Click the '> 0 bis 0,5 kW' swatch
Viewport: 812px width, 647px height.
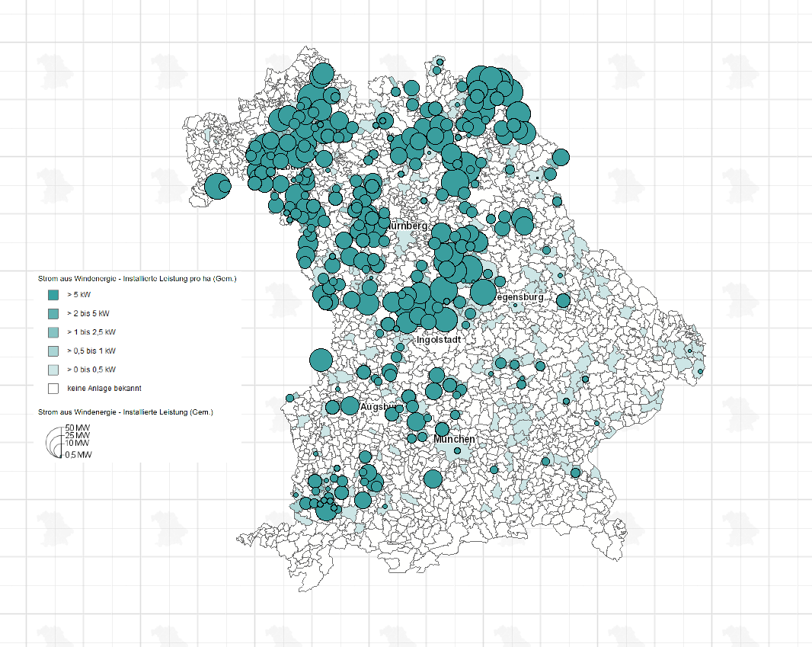click(x=53, y=370)
